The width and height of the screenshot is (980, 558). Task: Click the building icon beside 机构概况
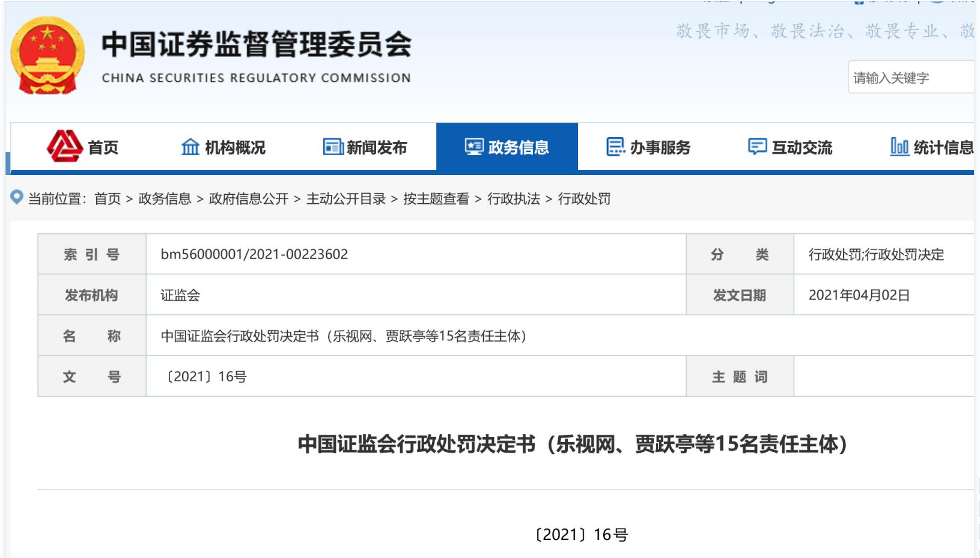(190, 147)
